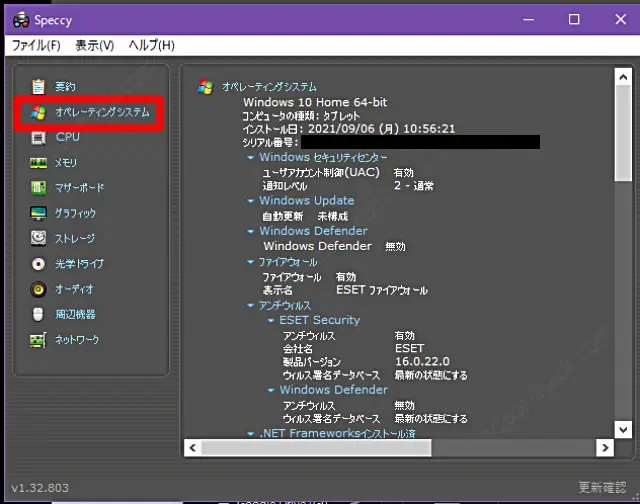Viewport: 640px width, 504px height.
Task: Open the オーディオ section label
Action: pyautogui.click(x=74, y=289)
